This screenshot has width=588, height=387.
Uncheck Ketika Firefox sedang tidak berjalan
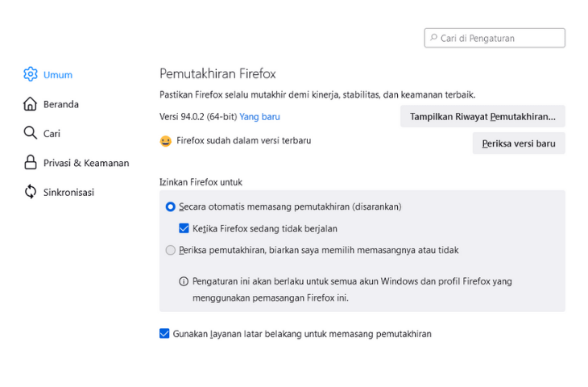[x=184, y=228]
